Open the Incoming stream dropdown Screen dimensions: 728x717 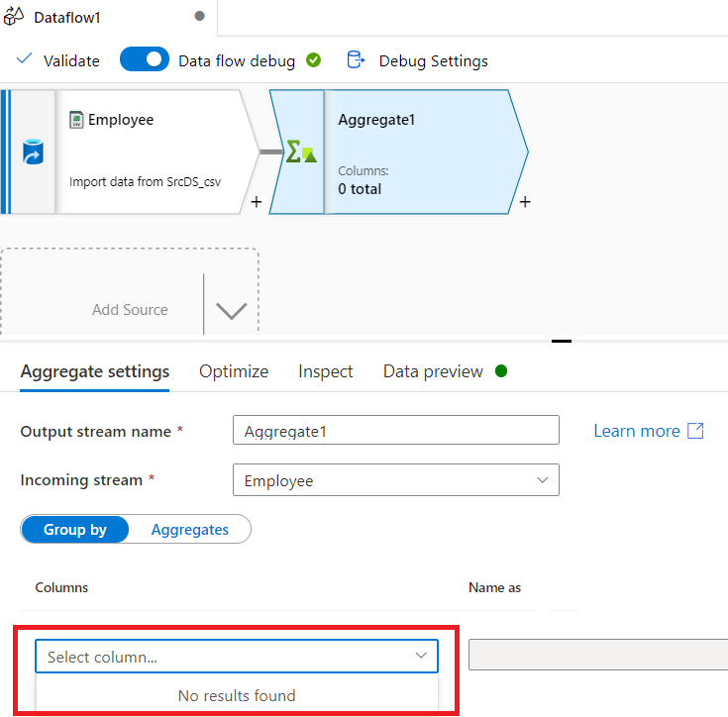click(x=396, y=480)
